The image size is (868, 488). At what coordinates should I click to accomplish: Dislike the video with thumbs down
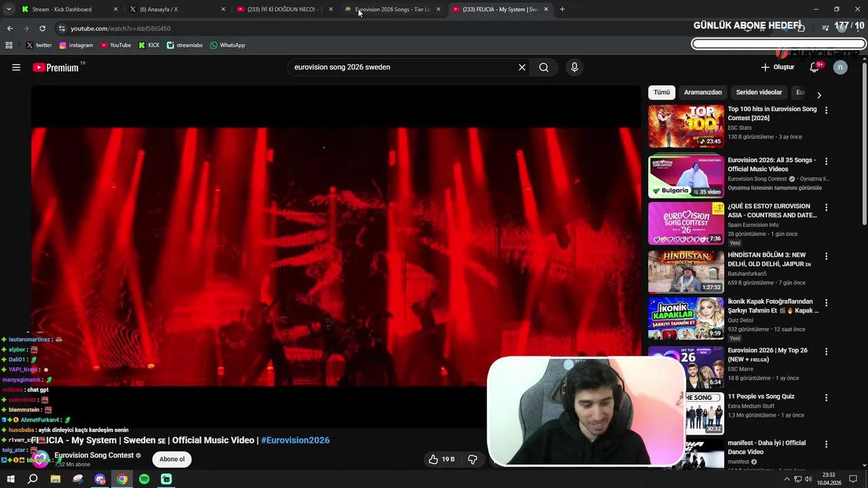(473, 460)
